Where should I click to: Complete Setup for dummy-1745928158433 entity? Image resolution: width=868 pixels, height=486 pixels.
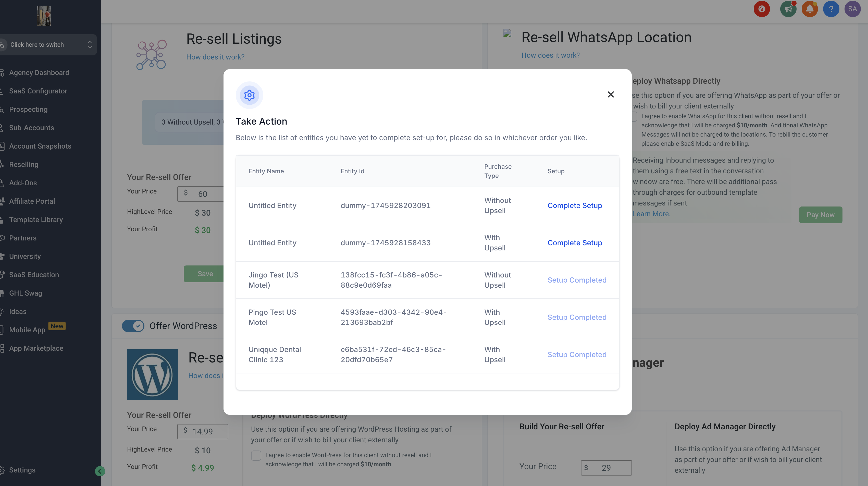(x=575, y=243)
